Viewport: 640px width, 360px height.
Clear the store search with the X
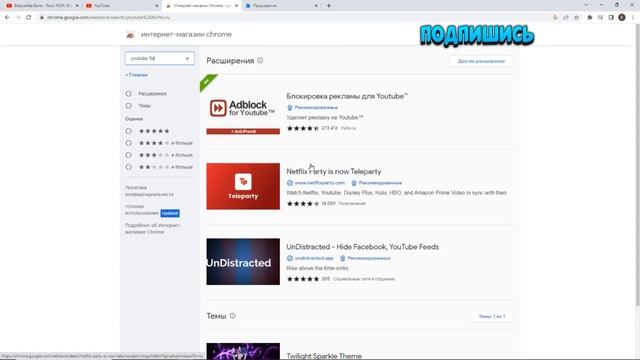(187, 58)
